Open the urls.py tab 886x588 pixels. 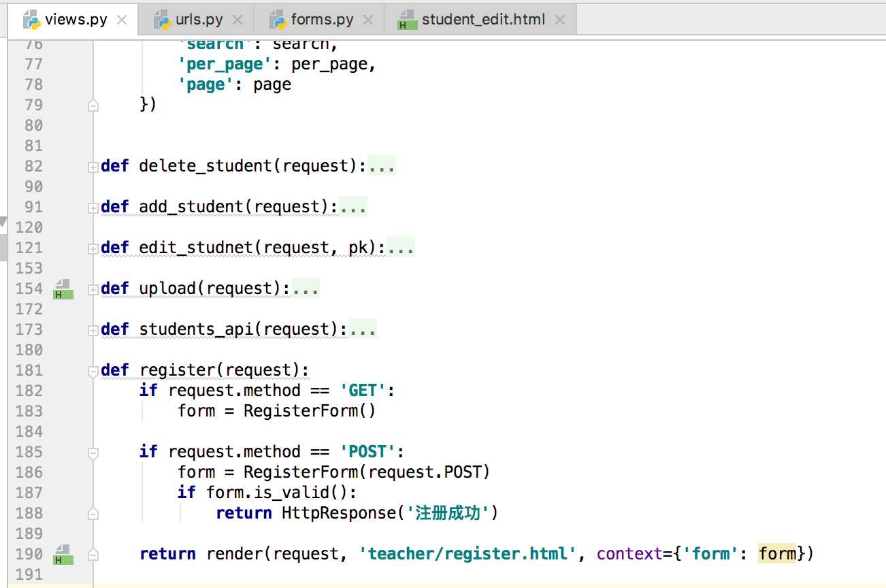[196, 20]
